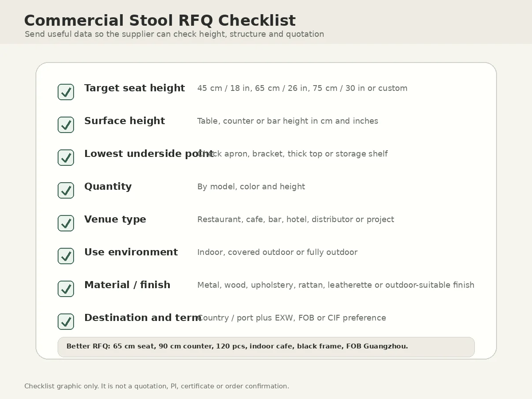Select text '45 cm / 18 in, 65 cm / 26 in' description
This screenshot has height=399, width=532.
pos(253,88)
